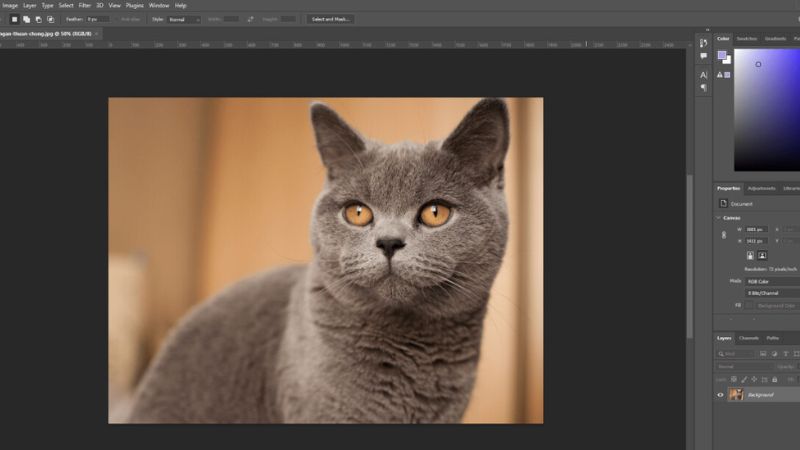Open the 8 Bits/Channel dropdown
Image resolution: width=800 pixels, height=450 pixels.
[x=772, y=293]
